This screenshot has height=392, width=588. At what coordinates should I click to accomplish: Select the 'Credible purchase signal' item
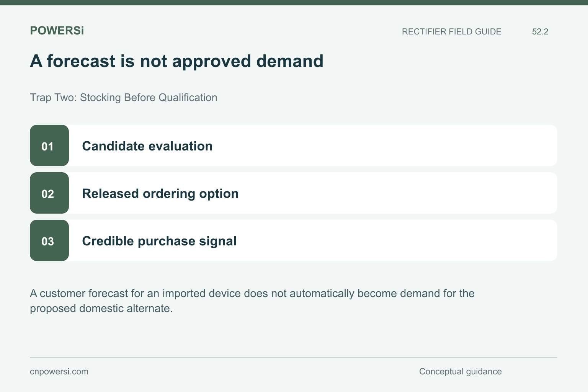294,240
